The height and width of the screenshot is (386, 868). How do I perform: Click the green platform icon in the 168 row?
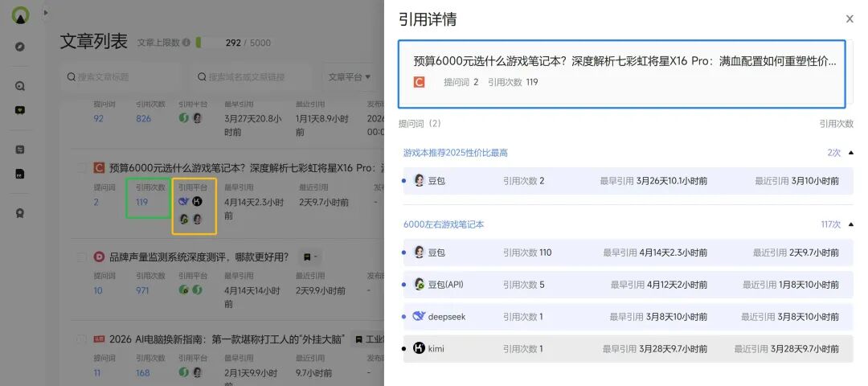coord(184,372)
